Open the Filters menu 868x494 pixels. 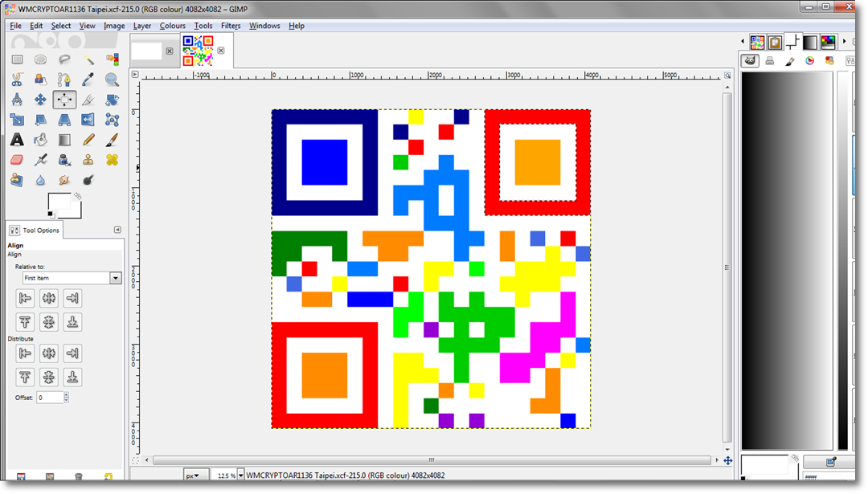tap(231, 26)
